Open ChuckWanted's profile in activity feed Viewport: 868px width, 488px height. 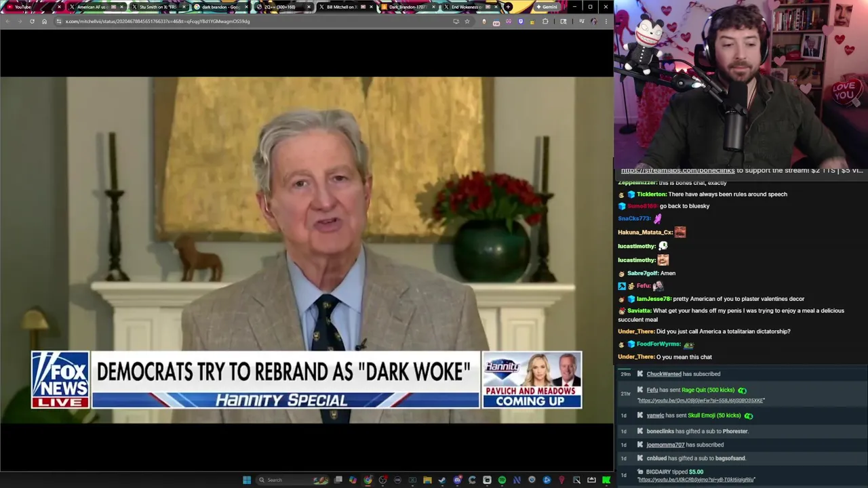point(664,374)
